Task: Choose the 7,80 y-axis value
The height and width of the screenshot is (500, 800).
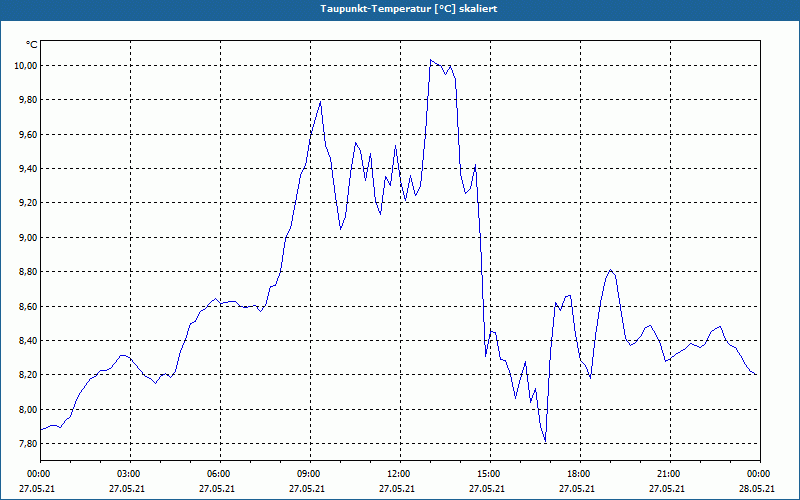Action: click(x=28, y=444)
